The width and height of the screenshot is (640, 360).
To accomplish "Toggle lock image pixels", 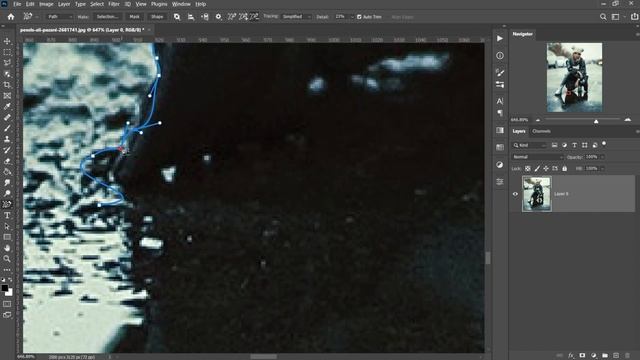I will pyautogui.click(x=537, y=169).
